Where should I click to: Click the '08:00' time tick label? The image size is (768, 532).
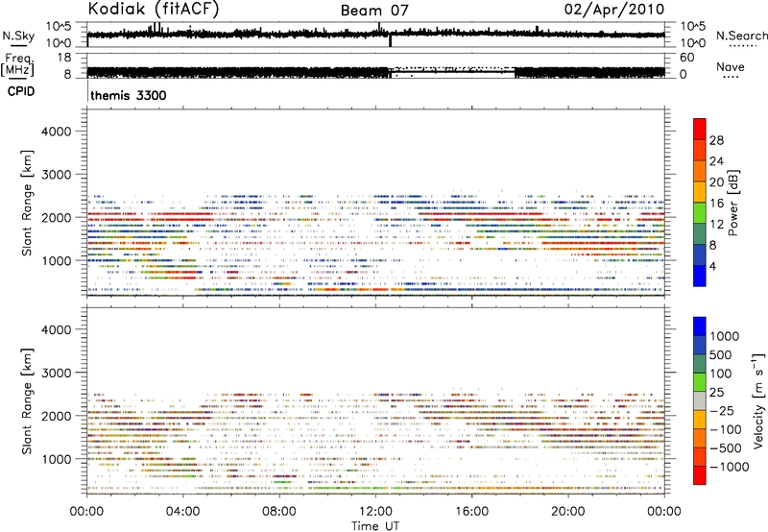point(279,512)
